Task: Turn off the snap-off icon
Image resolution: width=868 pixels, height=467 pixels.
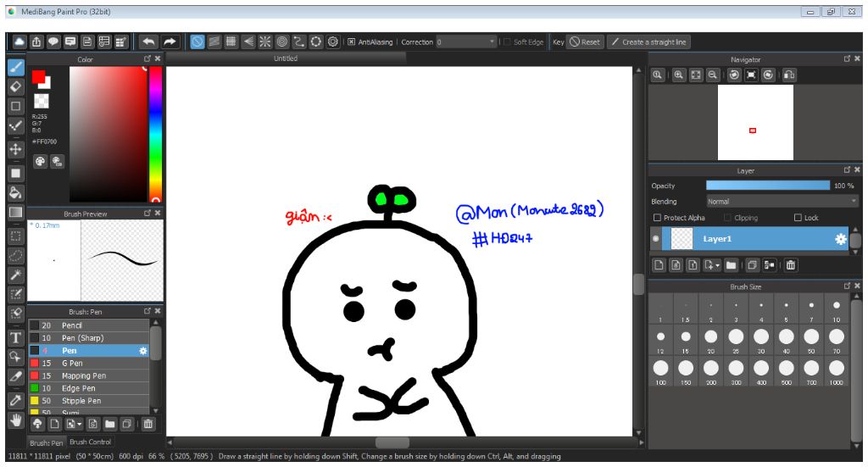Action: click(x=197, y=42)
